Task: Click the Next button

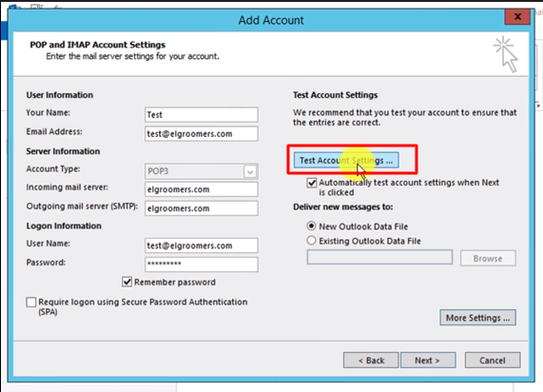Action: (428, 361)
